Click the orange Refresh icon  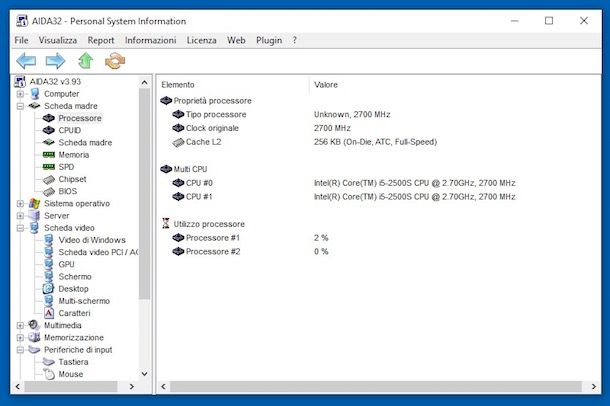tap(115, 61)
